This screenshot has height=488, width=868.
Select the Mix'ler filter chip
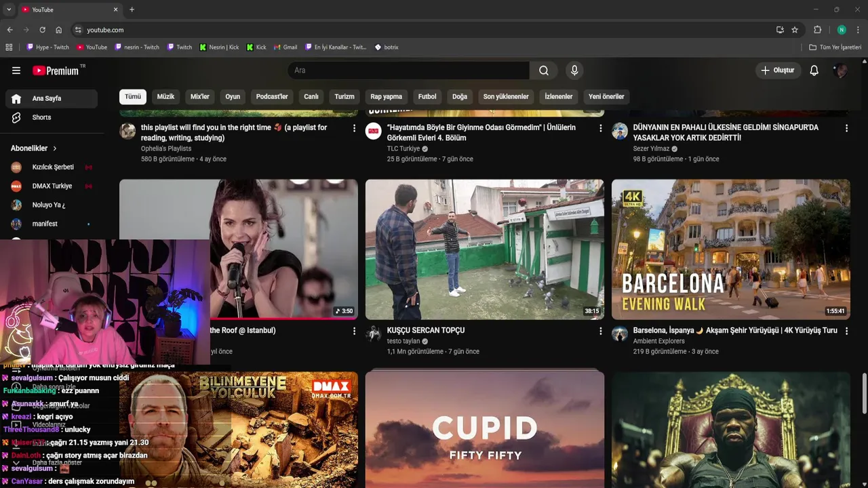[200, 96]
